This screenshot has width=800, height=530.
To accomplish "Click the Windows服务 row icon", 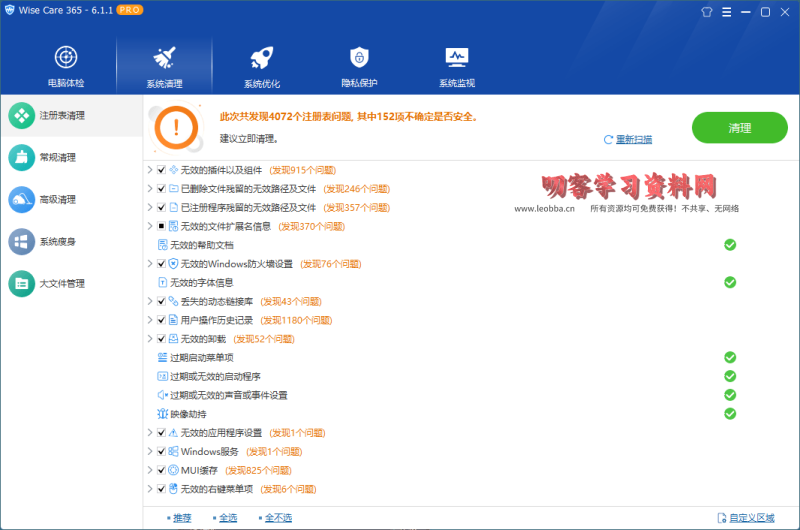I will click(x=173, y=451).
